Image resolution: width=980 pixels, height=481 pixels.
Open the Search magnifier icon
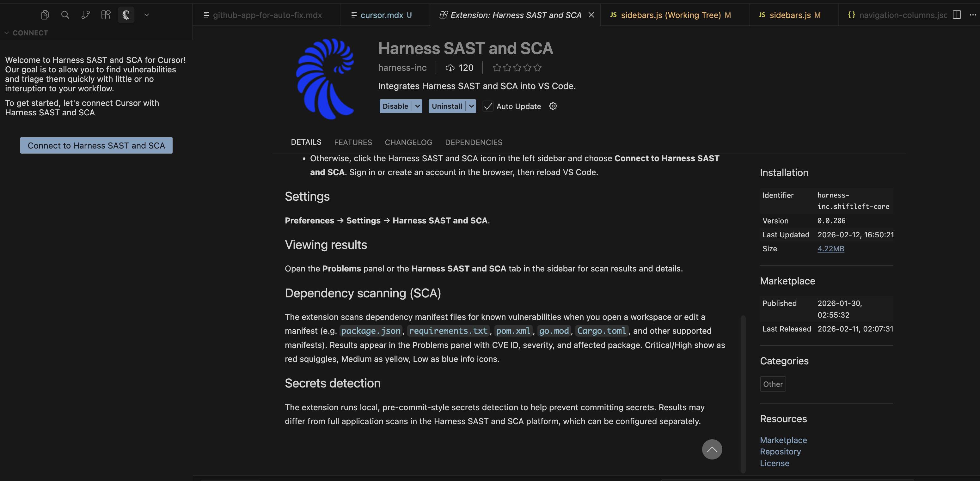65,15
